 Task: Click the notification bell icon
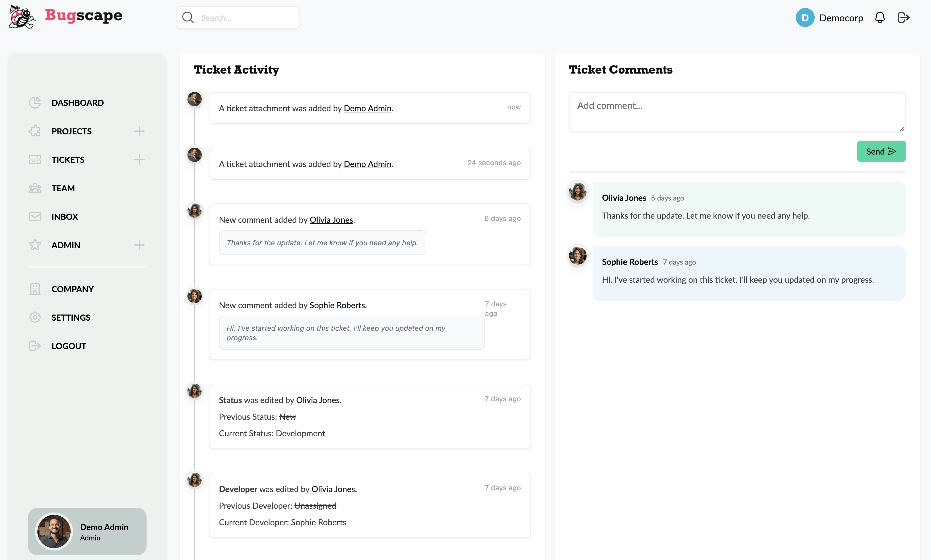(x=879, y=18)
